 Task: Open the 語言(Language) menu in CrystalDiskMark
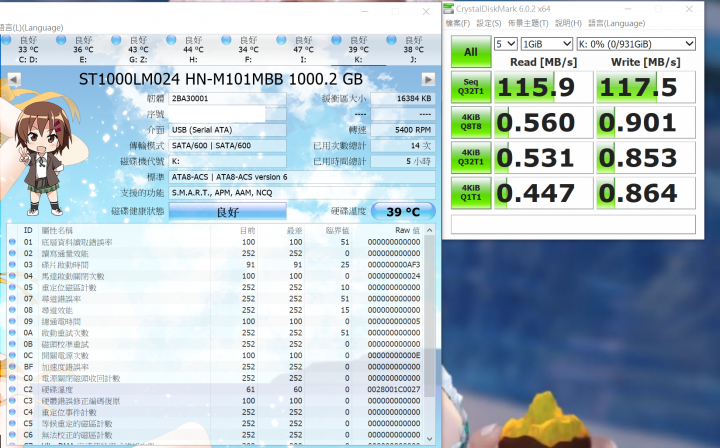[617, 23]
